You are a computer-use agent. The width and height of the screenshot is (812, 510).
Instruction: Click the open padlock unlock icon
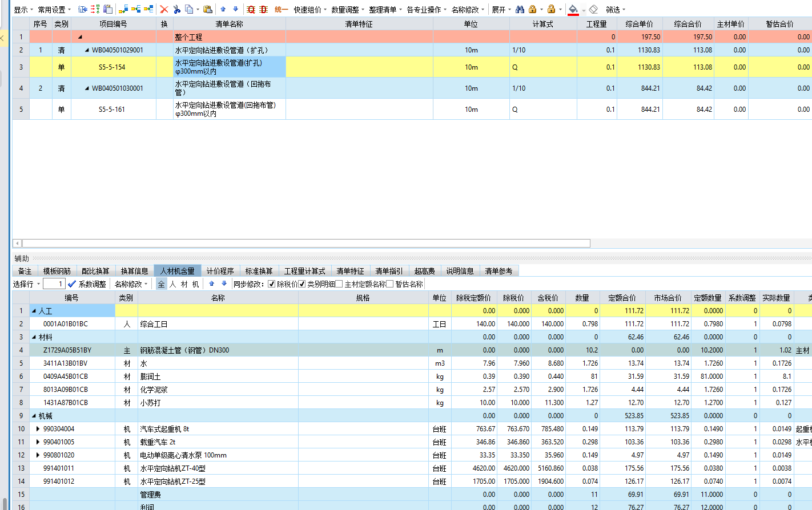coord(551,9)
